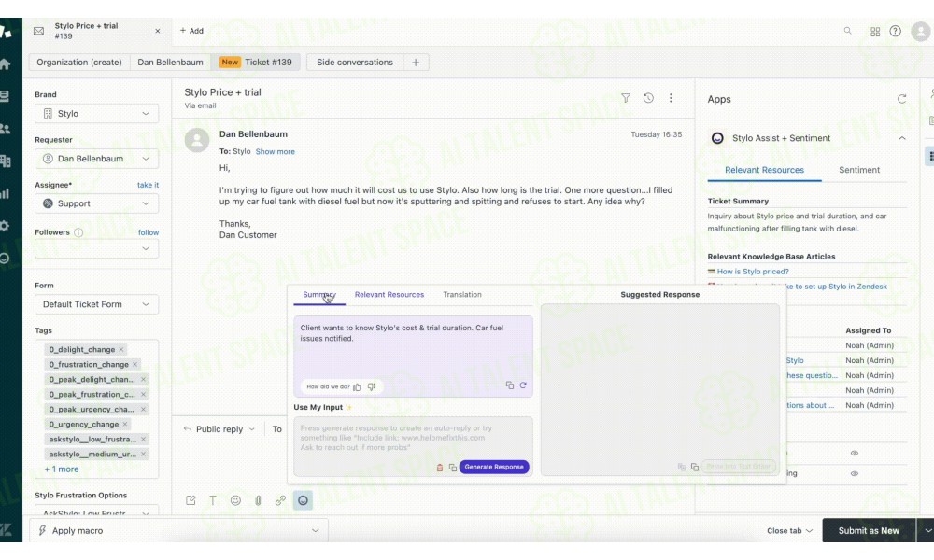Attach a file to the reply
Screen dimensions: 934x560
coord(258,500)
